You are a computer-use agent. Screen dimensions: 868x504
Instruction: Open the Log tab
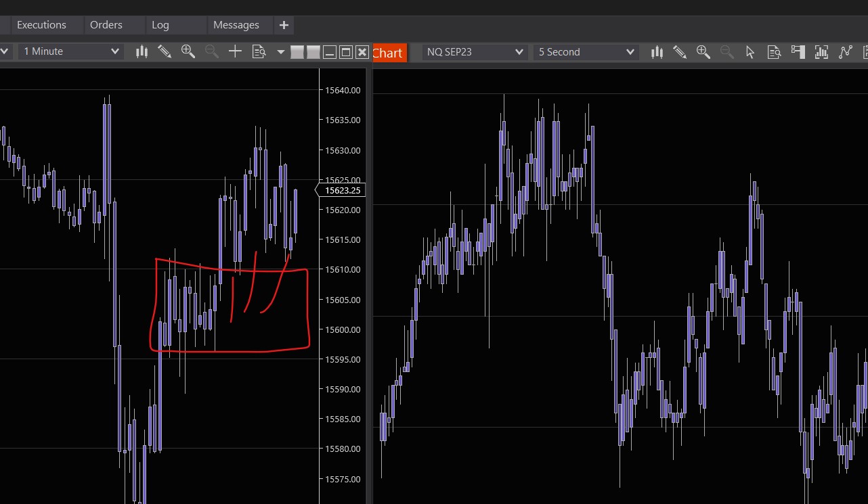pos(160,25)
